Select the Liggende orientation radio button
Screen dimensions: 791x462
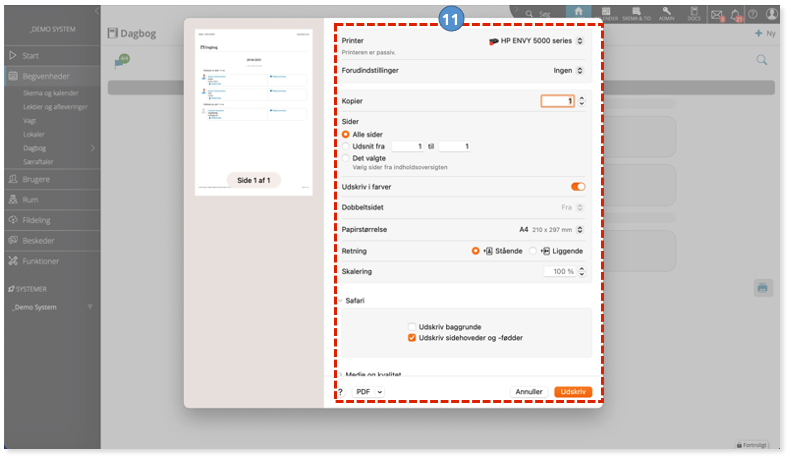pos(533,251)
